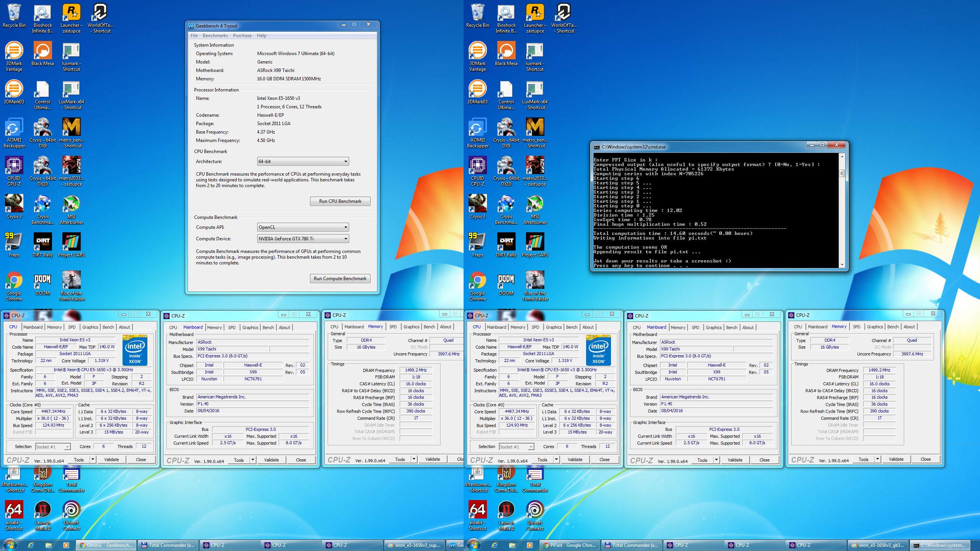This screenshot has width=980, height=551.
Task: Open the File menu in Geekbench
Action: pyautogui.click(x=194, y=36)
